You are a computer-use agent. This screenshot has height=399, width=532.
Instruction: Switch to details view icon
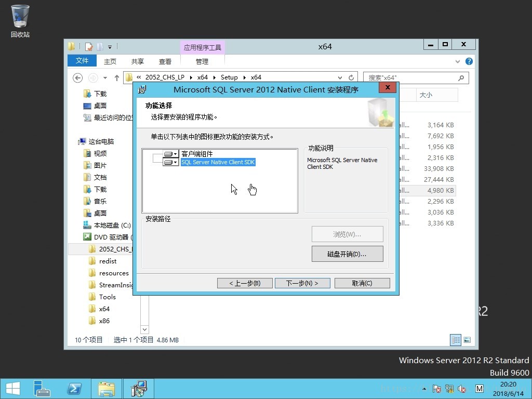(x=455, y=340)
